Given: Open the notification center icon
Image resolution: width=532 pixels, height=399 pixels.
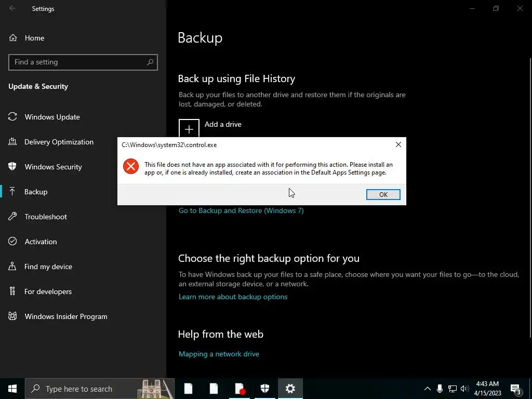Looking at the screenshot, I should pyautogui.click(x=515, y=389).
